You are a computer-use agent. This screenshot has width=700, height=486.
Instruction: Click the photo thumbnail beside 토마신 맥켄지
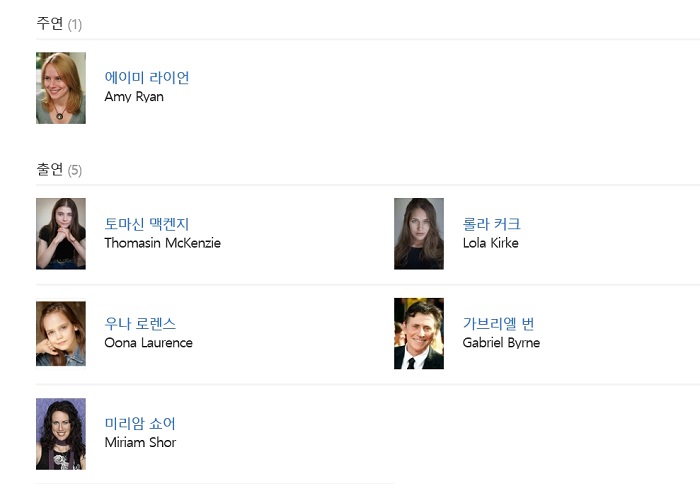point(61,233)
